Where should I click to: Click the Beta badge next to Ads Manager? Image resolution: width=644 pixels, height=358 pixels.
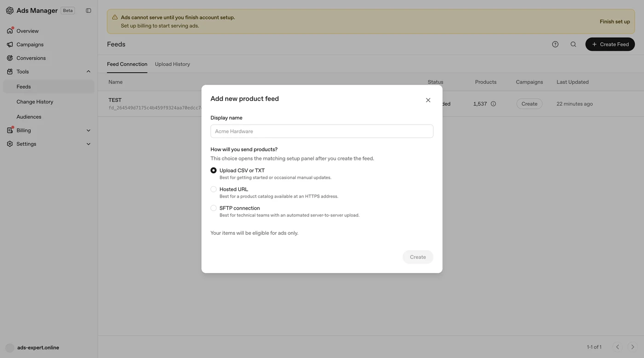(x=68, y=11)
